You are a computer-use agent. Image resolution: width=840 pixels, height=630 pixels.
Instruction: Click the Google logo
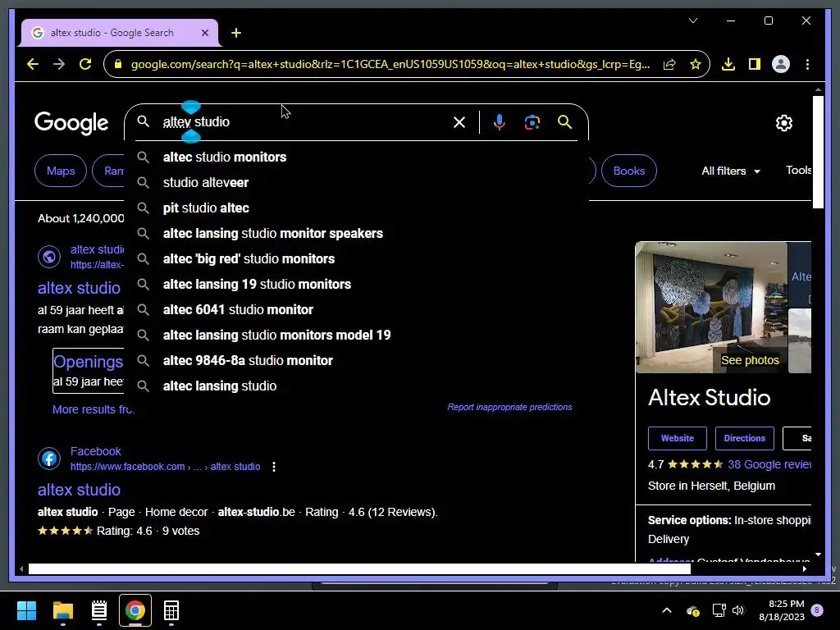coord(71,123)
